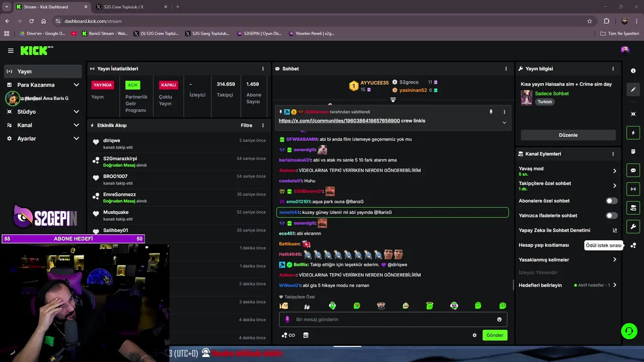Open BarisG Stream bookmark

pos(105,34)
